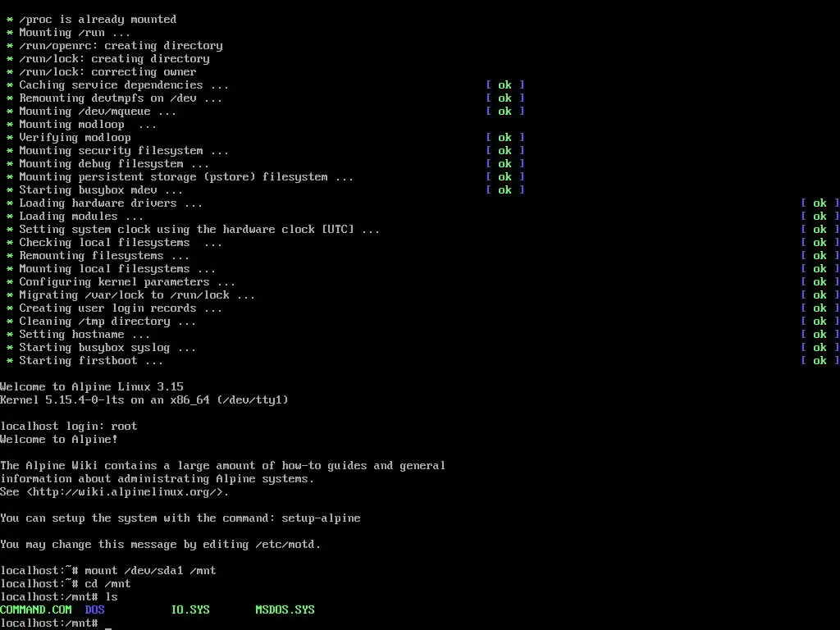This screenshot has width=840, height=630.
Task: Click the '/etc/motd' path text
Action: (x=285, y=545)
